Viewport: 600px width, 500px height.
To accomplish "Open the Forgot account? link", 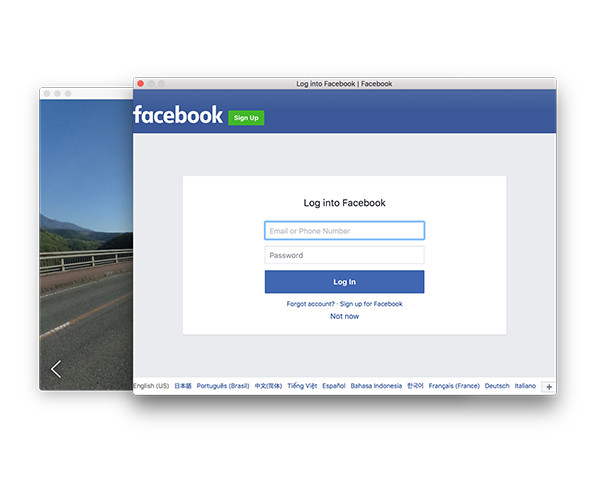I will click(x=310, y=304).
